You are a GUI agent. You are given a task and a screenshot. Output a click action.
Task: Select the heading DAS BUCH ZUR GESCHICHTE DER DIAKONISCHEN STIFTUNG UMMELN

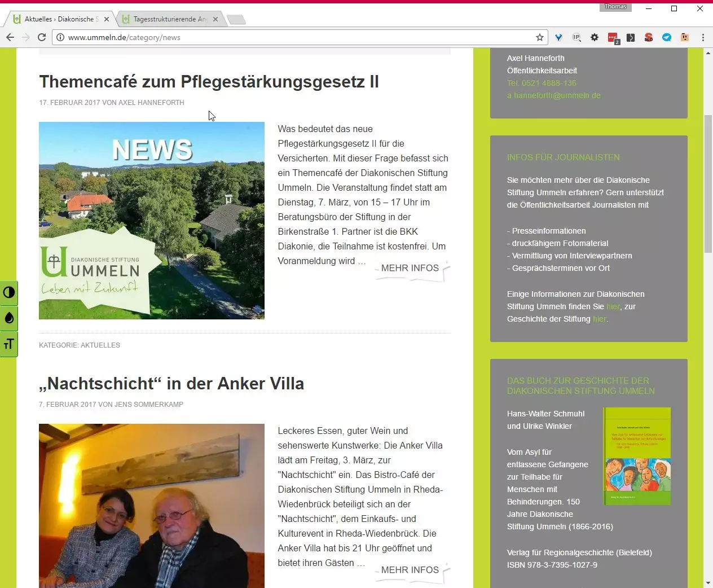tap(581, 386)
